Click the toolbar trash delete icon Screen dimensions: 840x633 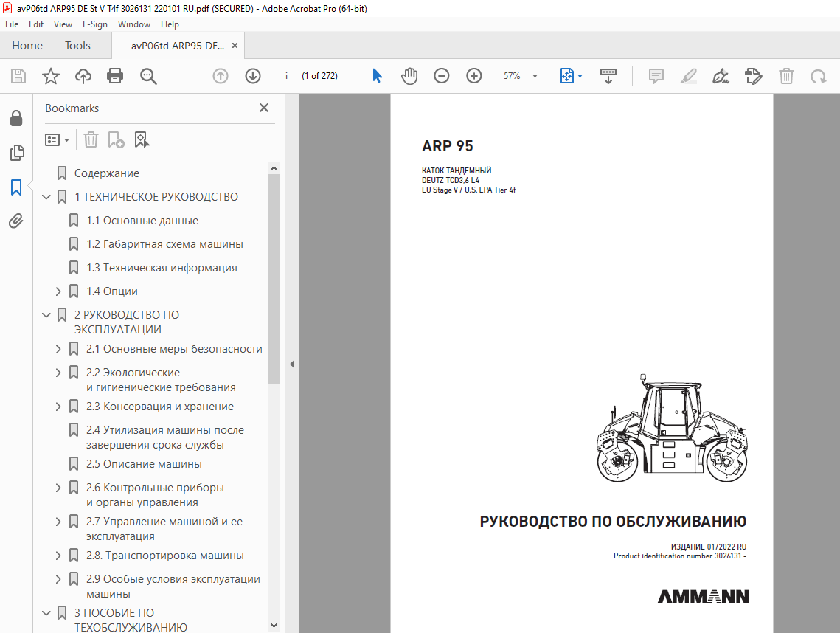[786, 76]
